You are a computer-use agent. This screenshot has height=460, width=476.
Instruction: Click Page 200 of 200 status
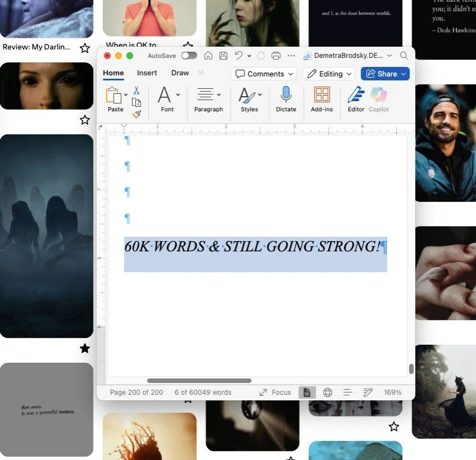click(137, 393)
